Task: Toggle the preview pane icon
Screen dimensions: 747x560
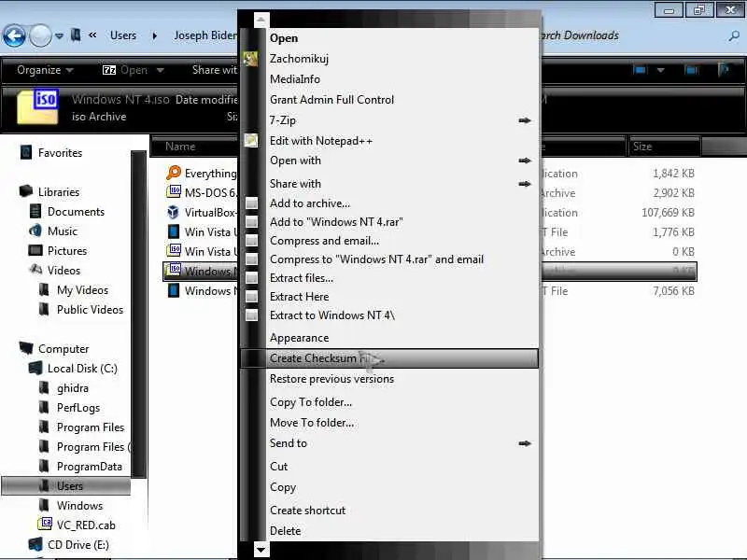Action: pyautogui.click(x=691, y=70)
